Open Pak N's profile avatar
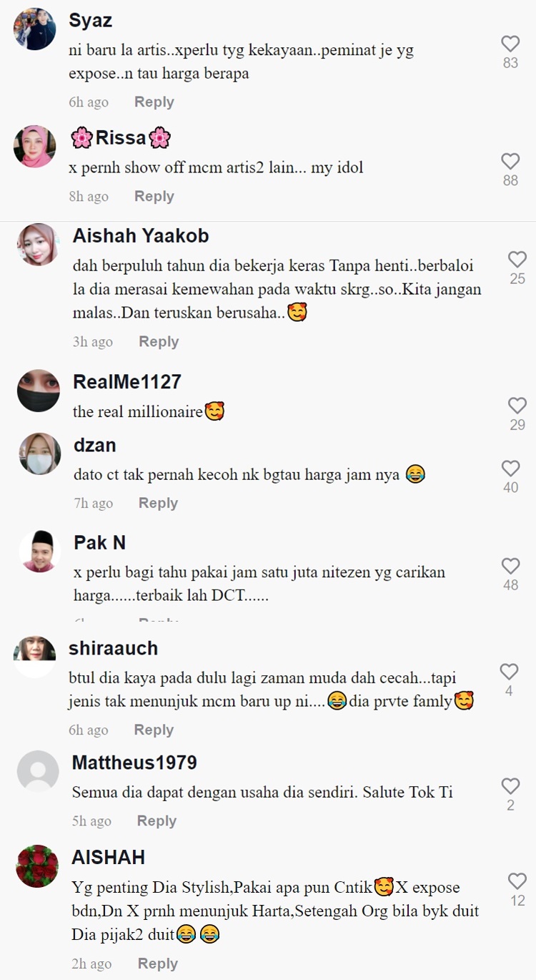Viewport: 536px width, 980px height. pyautogui.click(x=39, y=552)
